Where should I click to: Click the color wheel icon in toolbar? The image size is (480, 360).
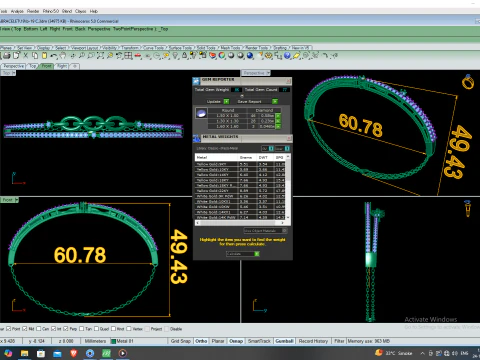click(222, 56)
